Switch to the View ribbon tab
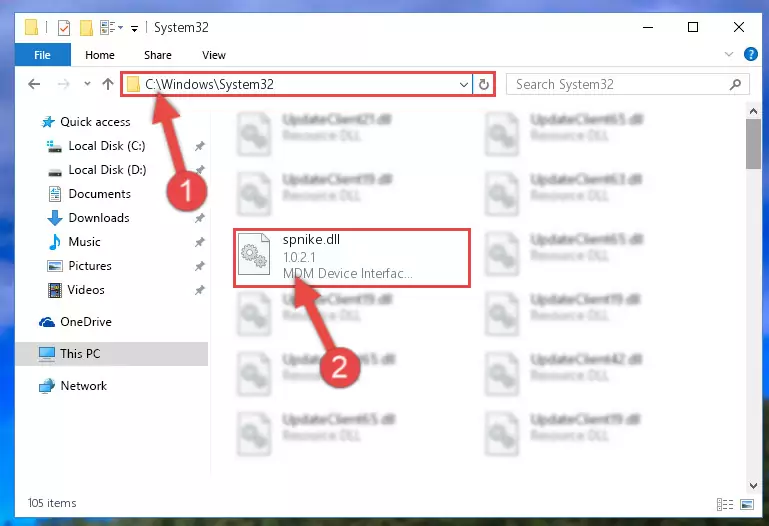This screenshot has height=526, width=769. click(214, 55)
